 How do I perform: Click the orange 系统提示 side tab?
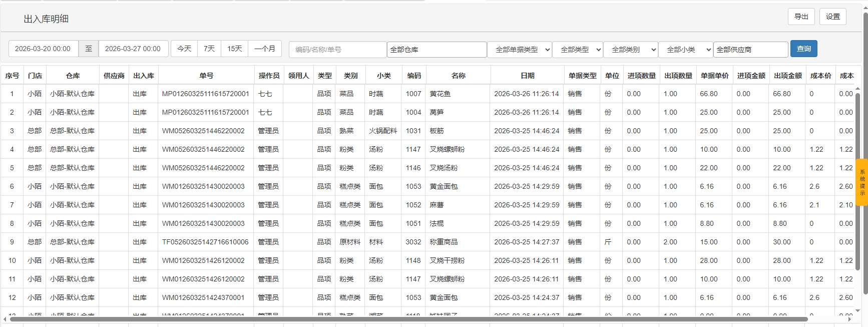pyautogui.click(x=862, y=182)
